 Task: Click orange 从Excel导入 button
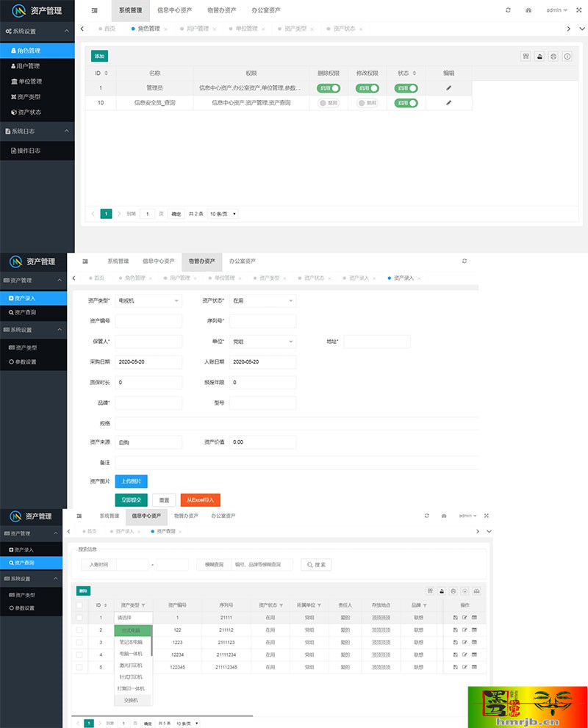pos(200,500)
